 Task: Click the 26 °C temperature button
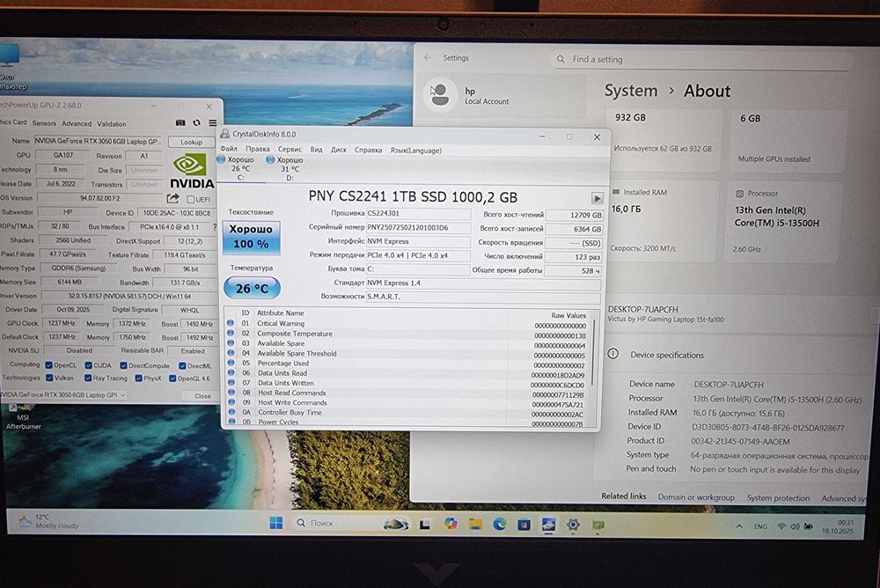click(252, 288)
